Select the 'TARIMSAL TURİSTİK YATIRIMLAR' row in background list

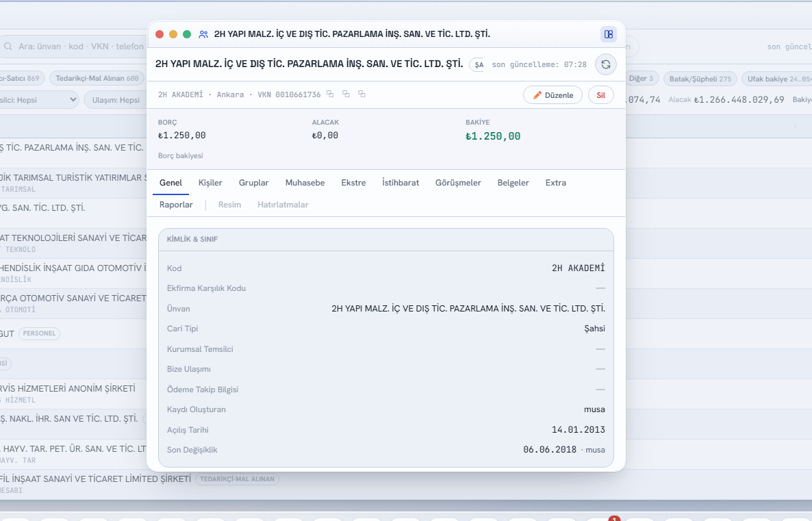[73, 183]
